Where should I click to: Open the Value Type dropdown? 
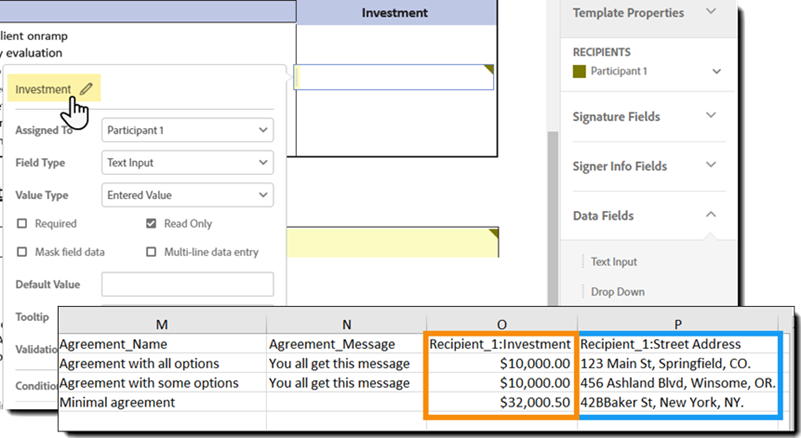(x=188, y=195)
